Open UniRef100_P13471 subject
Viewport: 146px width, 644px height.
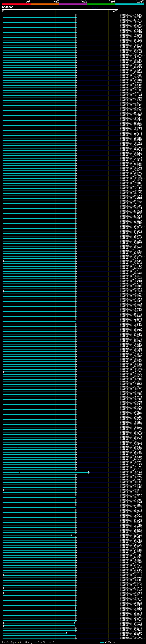point(131,45)
